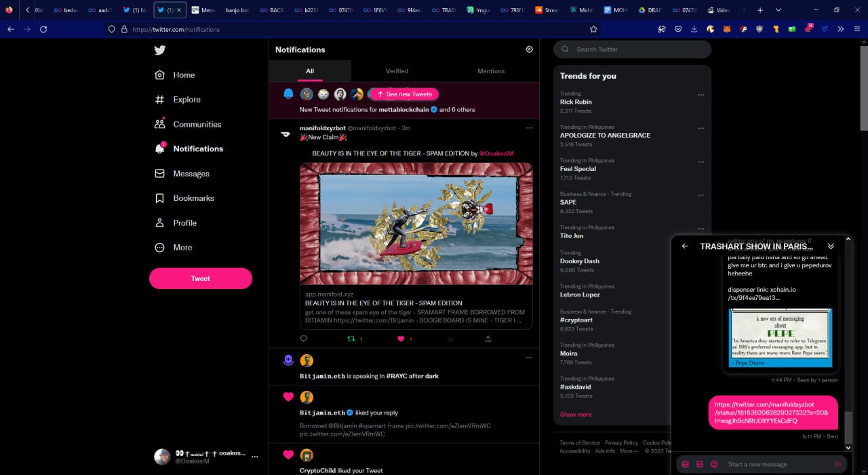Click See new Tweets pill
The height and width of the screenshot is (475, 868).
coord(404,94)
